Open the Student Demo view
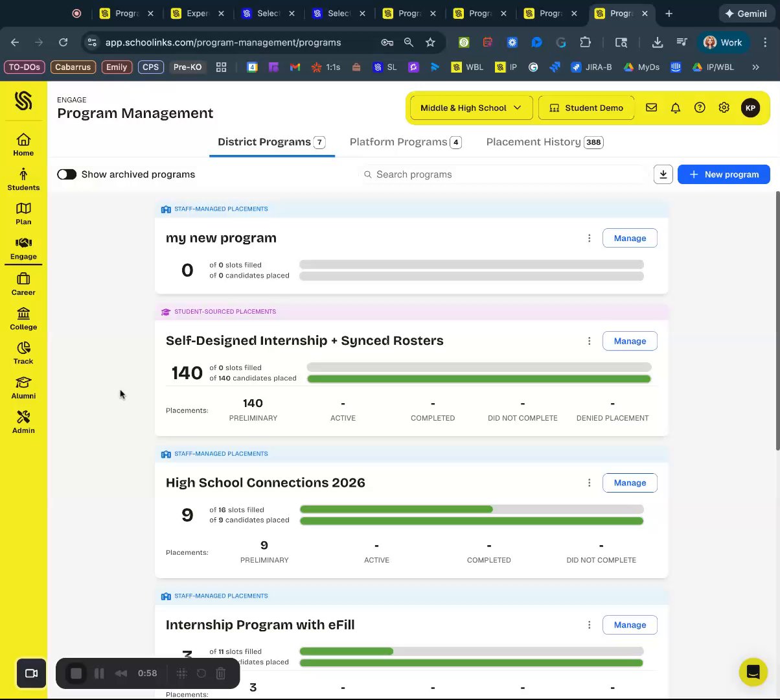780x700 pixels. click(586, 108)
